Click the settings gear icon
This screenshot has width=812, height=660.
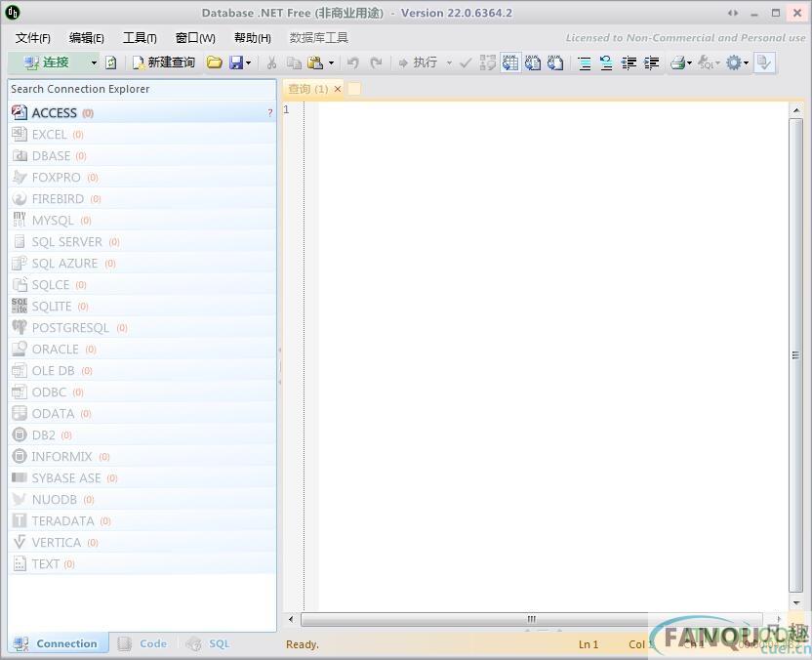(733, 63)
